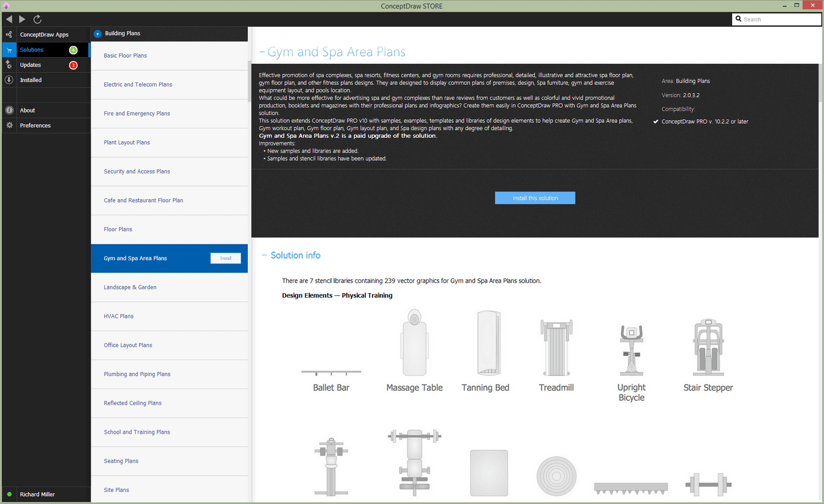824x504 pixels.
Task: Click the Stair Stepper stencil image
Action: coord(708,347)
